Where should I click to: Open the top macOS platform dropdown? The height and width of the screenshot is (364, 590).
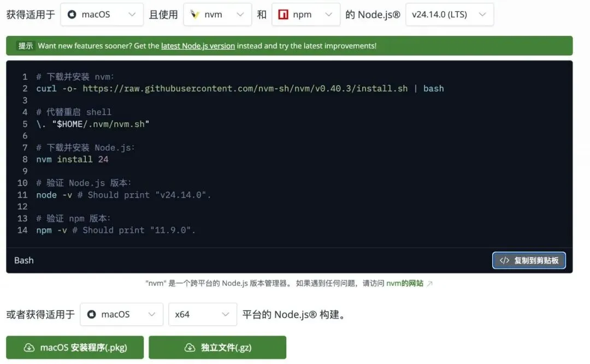coord(102,14)
